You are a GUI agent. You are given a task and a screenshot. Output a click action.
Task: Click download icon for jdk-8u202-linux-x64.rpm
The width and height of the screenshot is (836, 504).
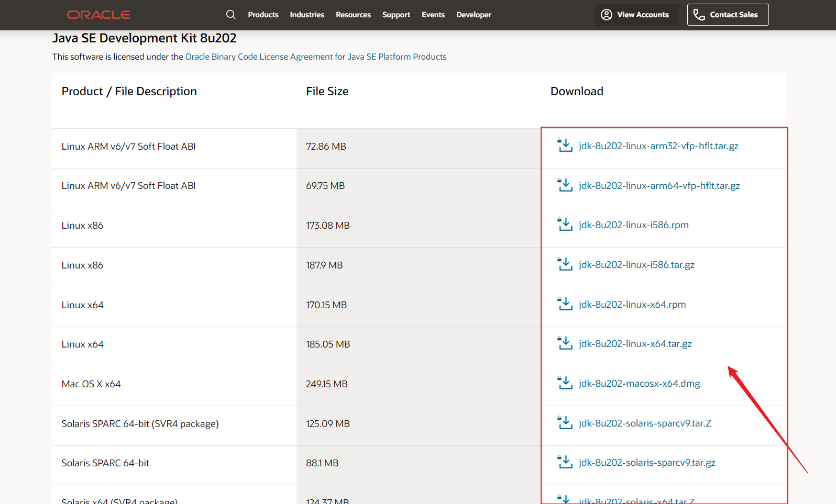(x=565, y=304)
